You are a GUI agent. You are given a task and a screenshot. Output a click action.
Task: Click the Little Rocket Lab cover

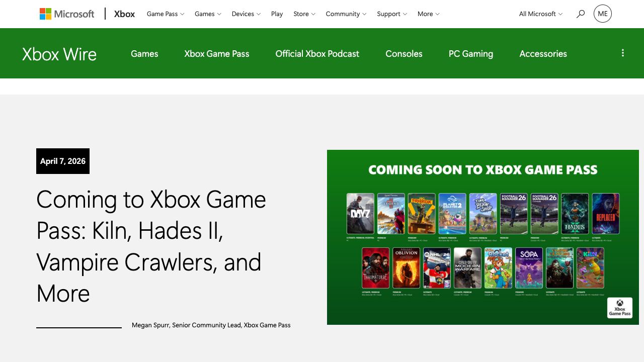499,268
